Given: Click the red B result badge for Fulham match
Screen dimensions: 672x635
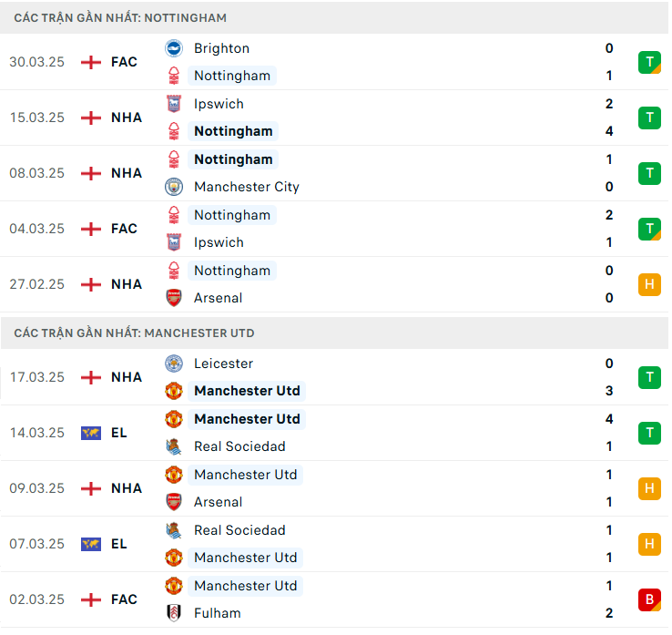Looking at the screenshot, I should pos(649,599).
